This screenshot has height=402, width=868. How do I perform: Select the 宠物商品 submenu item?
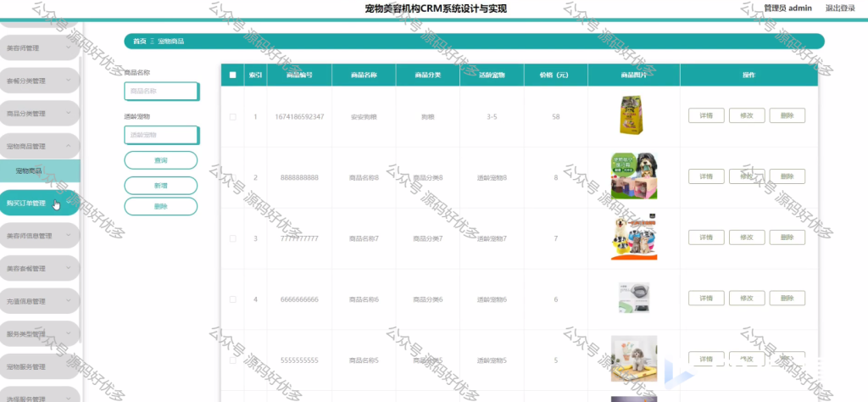tap(40, 171)
